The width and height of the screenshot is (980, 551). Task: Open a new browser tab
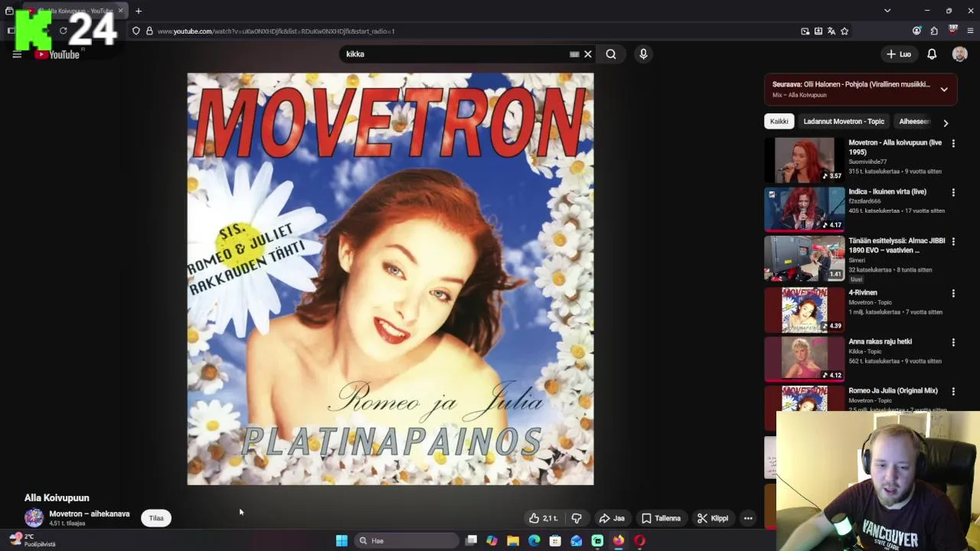click(139, 11)
